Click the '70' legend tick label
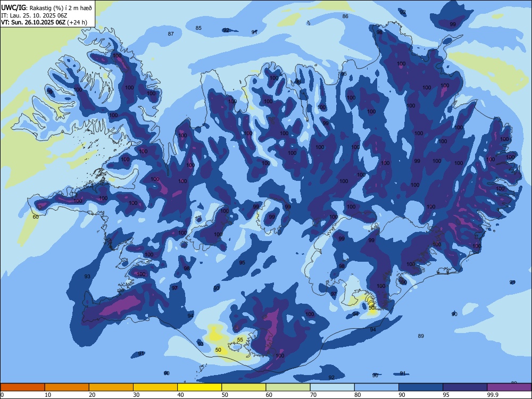Image resolution: width=532 pixels, height=399 pixels. pos(313,395)
